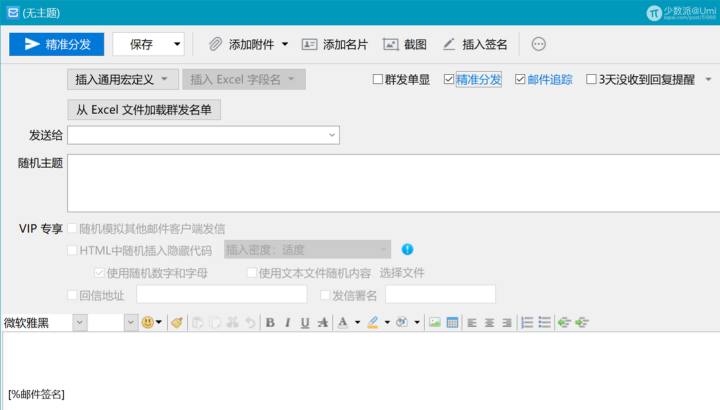Click the 保存 save button
Viewport: 720px width, 410px height.
[x=141, y=44]
